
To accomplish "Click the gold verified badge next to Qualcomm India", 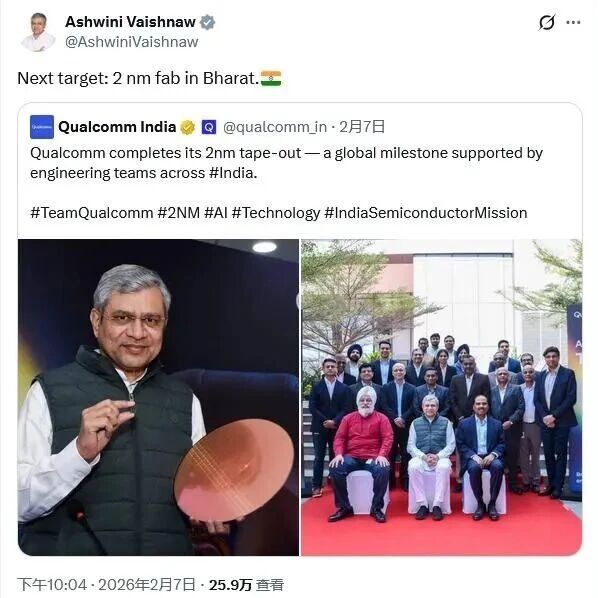I will click(188, 127).
